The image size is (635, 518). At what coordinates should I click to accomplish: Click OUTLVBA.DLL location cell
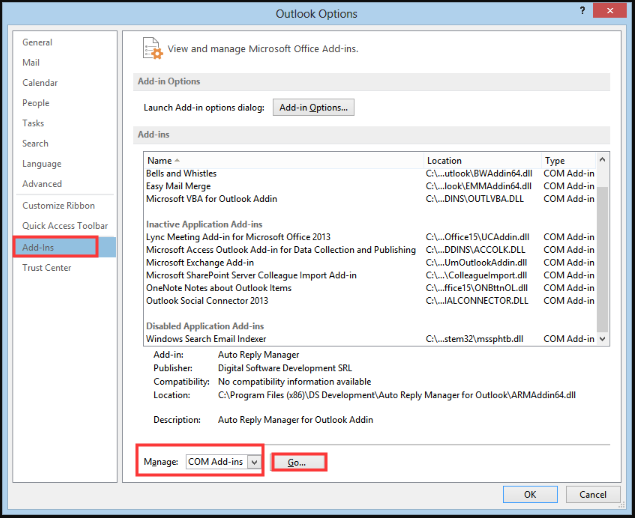pyautogui.click(x=475, y=199)
